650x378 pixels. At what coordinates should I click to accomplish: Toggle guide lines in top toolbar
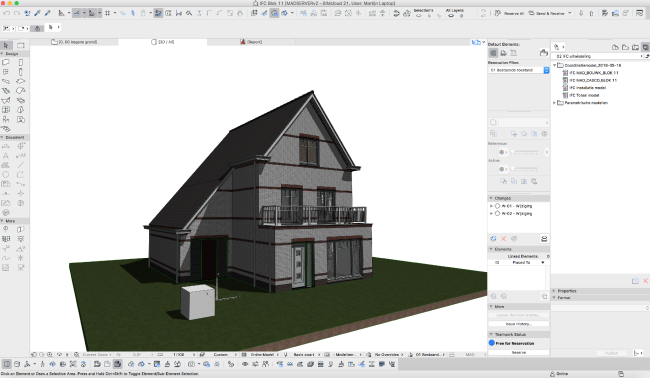click(x=77, y=13)
